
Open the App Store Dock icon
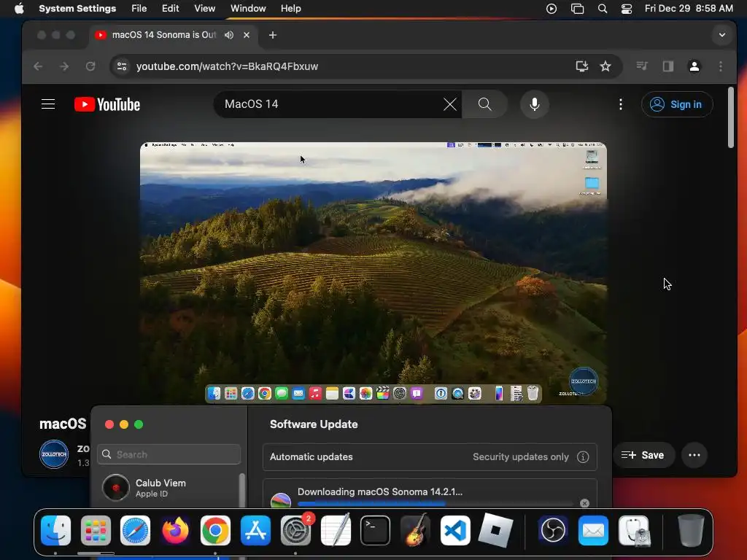pyautogui.click(x=255, y=531)
